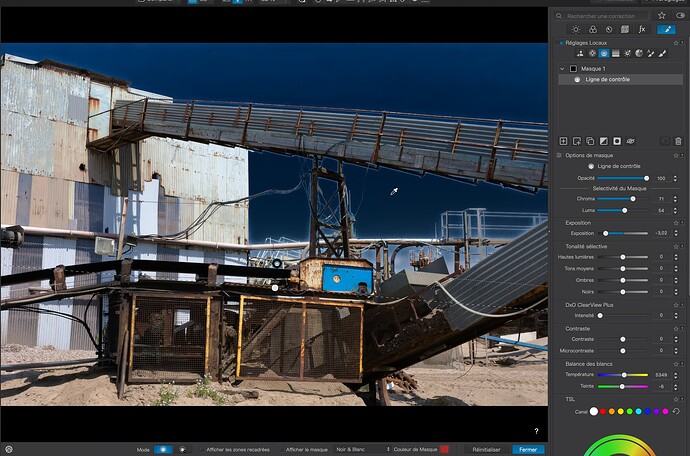Select the AI subject mask tool

coord(580,54)
